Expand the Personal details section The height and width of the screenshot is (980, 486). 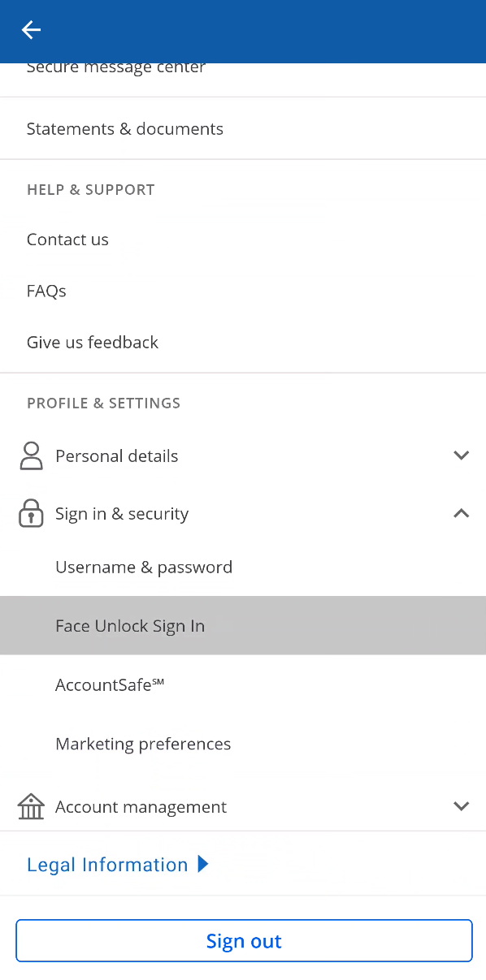(x=461, y=455)
